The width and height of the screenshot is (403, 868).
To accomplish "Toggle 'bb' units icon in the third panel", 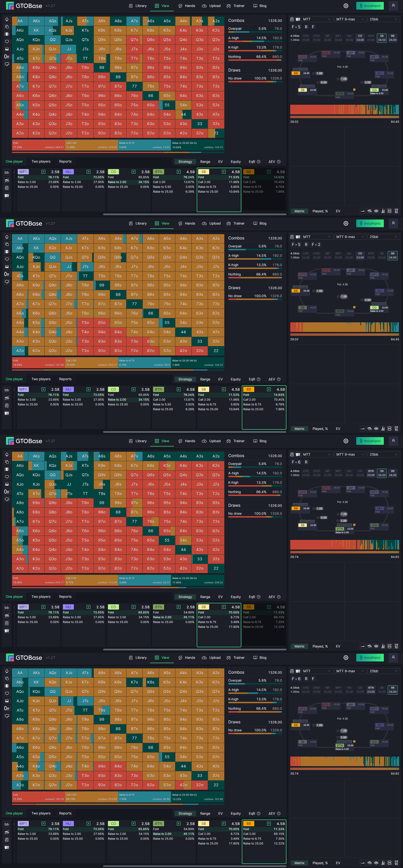I will tap(7, 608).
